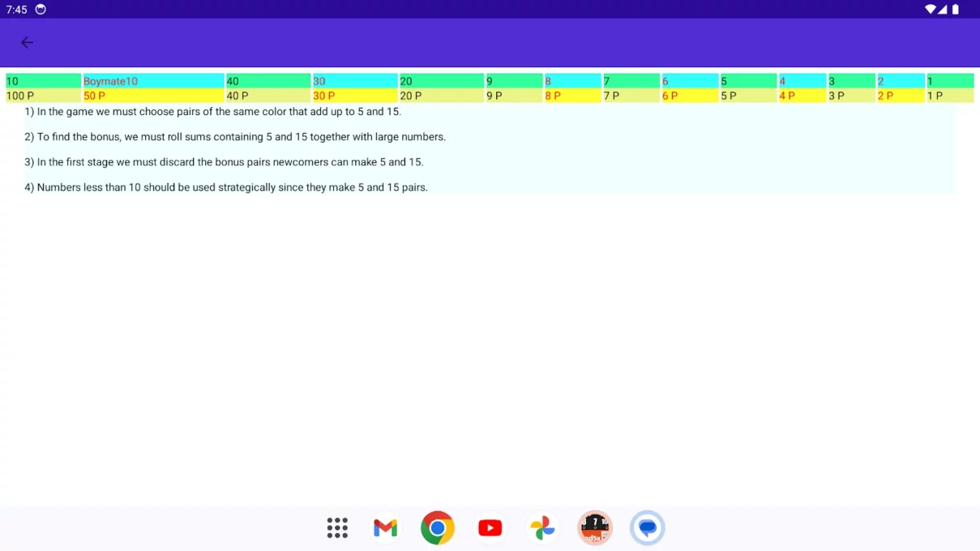Open Chrome browser from the dock
This screenshot has width=980, height=551.
pyautogui.click(x=438, y=528)
